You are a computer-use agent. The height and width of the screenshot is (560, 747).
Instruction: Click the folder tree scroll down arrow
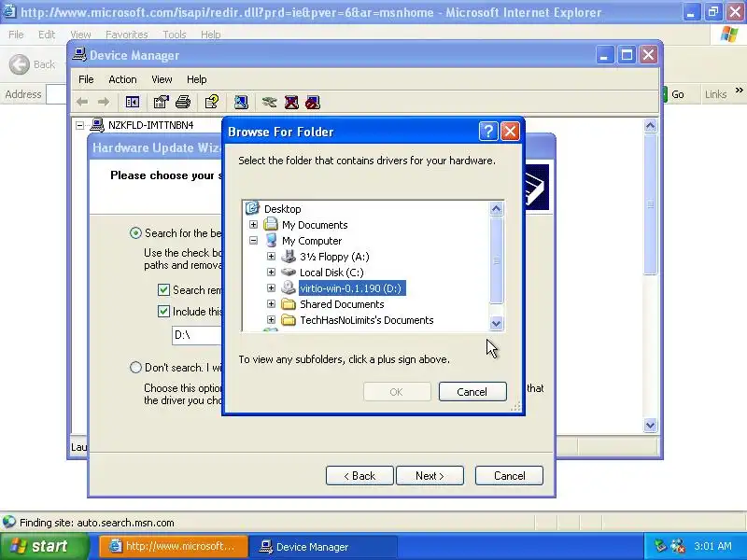coord(496,323)
